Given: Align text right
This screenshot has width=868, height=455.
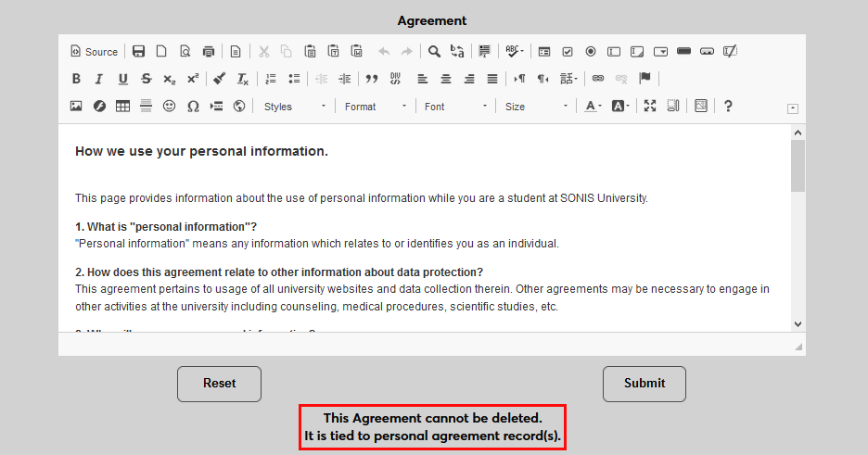Looking at the screenshot, I should pos(469,79).
